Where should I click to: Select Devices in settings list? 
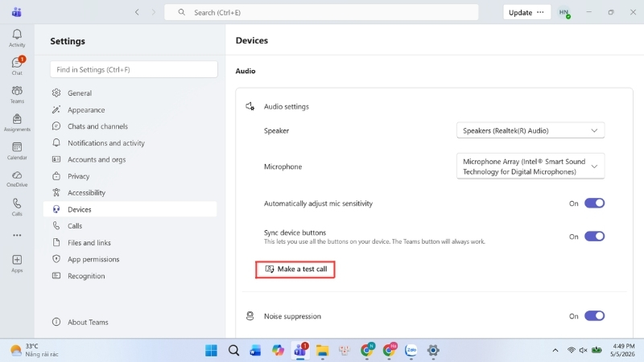pyautogui.click(x=130, y=209)
